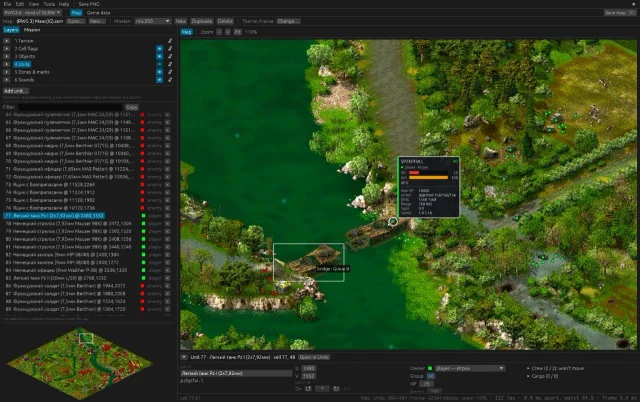Toggle visibility of the 4 Units layer

tap(159, 64)
